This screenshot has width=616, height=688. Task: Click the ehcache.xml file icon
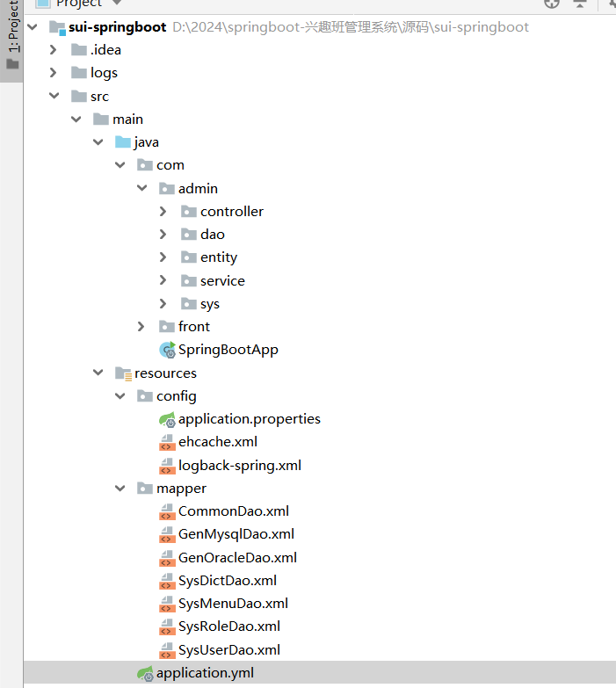coord(167,443)
